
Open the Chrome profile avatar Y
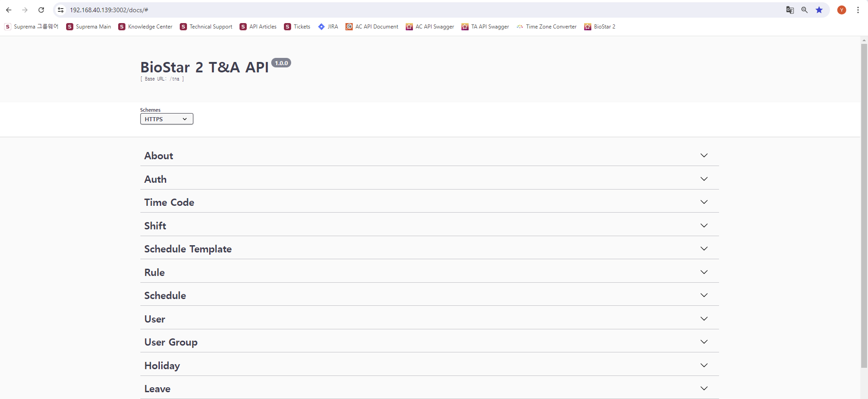(842, 10)
